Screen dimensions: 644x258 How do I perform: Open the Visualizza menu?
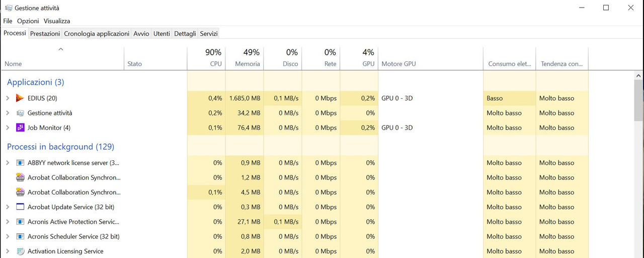57,21
